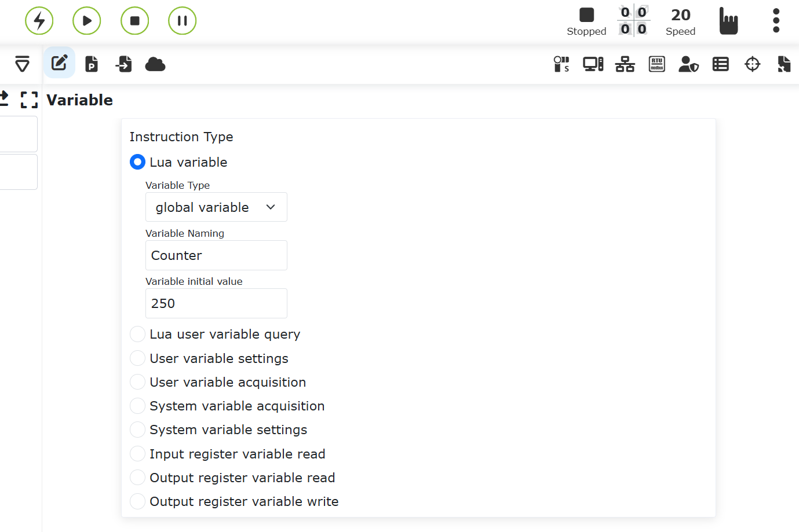
Task: Select System variable settings radio button
Action: click(138, 430)
